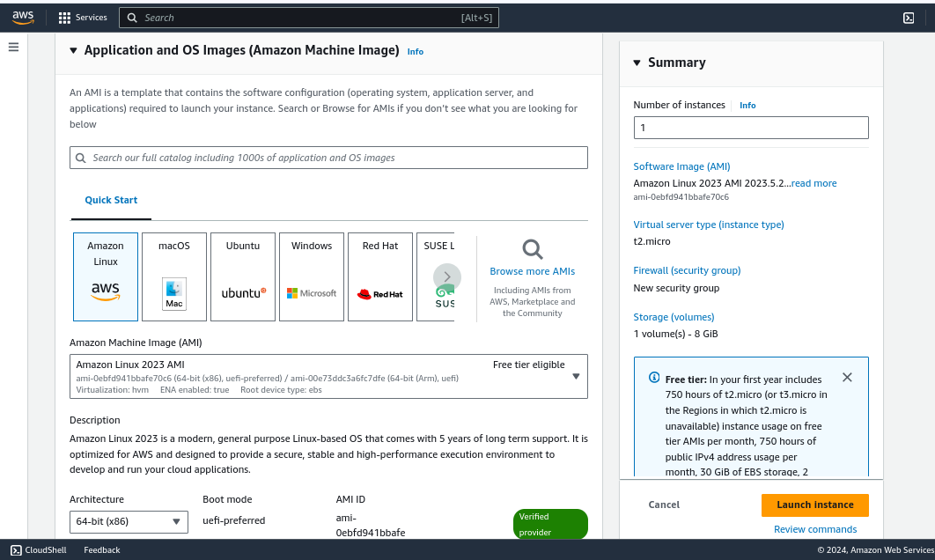Click the uefi-preferred boot mode value
935x560 pixels.
coord(234,520)
